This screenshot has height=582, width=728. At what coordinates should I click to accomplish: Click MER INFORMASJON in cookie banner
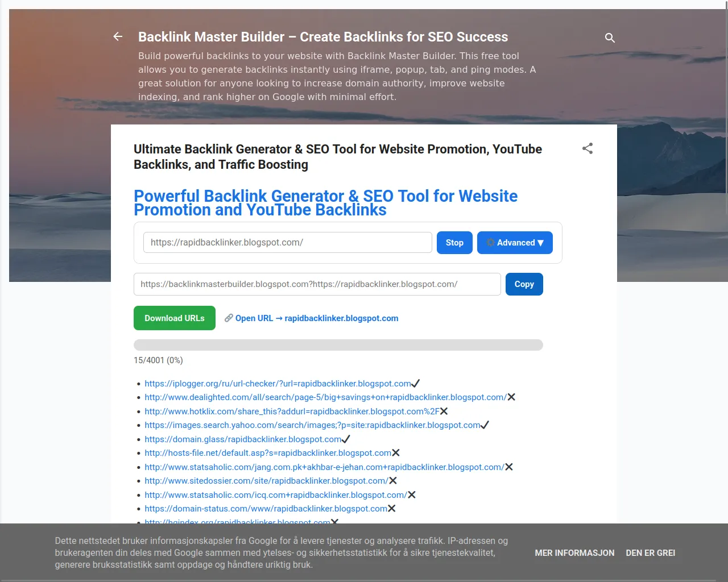point(574,553)
